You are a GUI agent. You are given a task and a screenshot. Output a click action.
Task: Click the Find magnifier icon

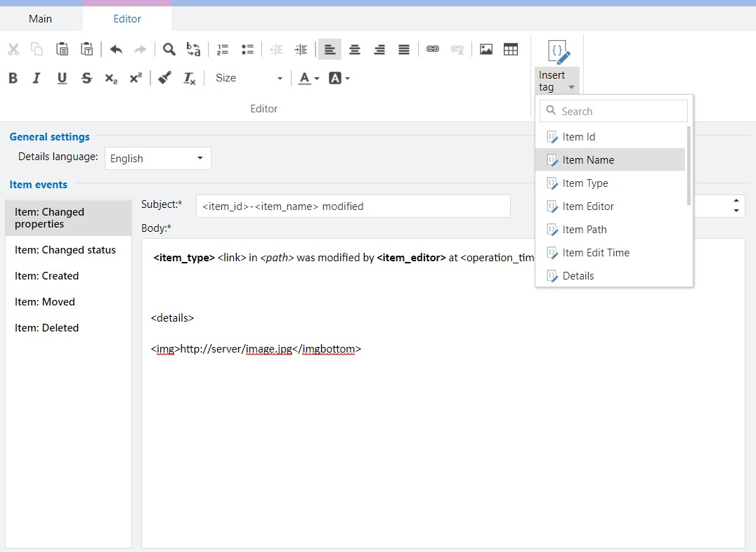click(x=169, y=49)
